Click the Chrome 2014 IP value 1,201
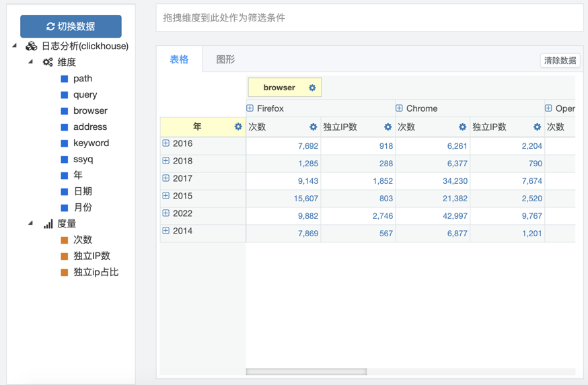 [531, 234]
